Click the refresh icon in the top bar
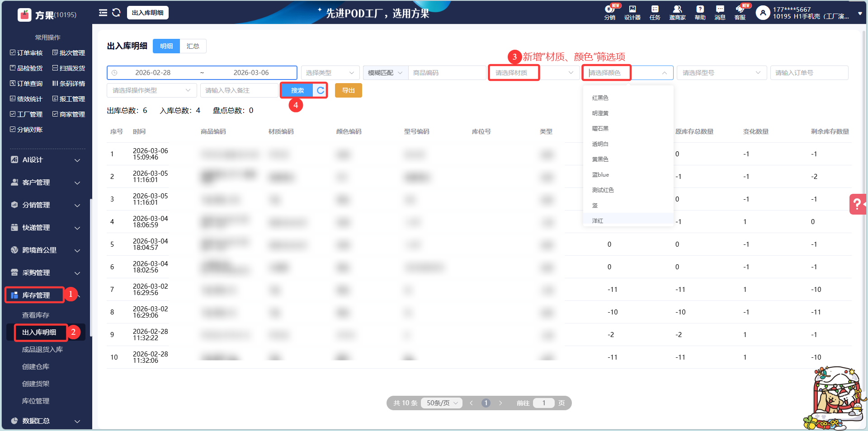The width and height of the screenshot is (868, 431). point(116,13)
